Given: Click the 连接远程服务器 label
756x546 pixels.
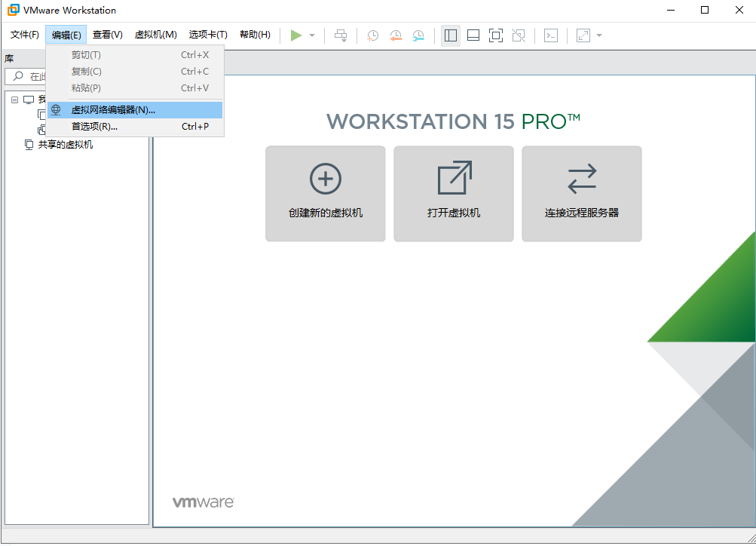Looking at the screenshot, I should pyautogui.click(x=582, y=213).
